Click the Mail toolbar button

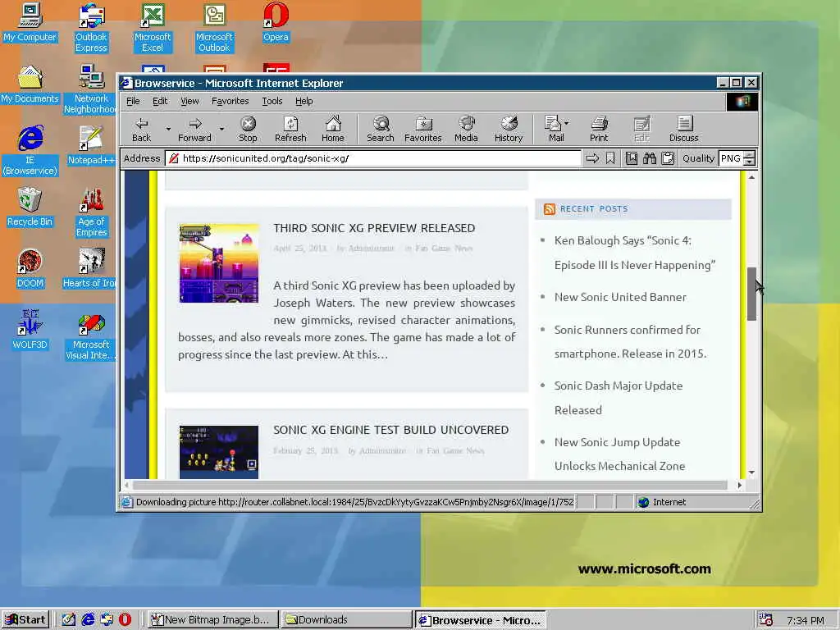pyautogui.click(x=554, y=129)
